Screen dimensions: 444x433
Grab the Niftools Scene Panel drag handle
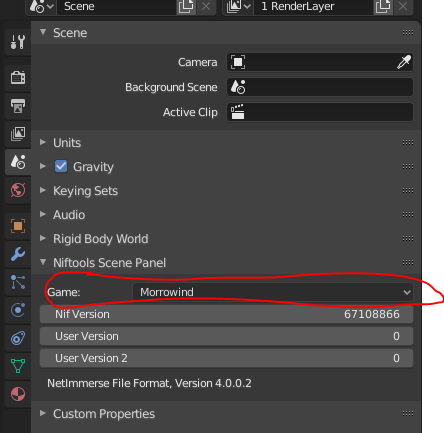(x=408, y=263)
